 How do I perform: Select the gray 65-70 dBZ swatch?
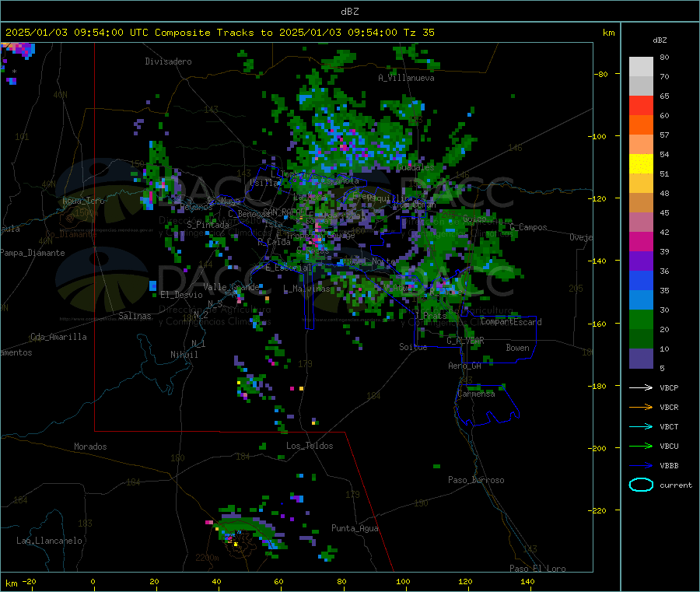(x=641, y=86)
